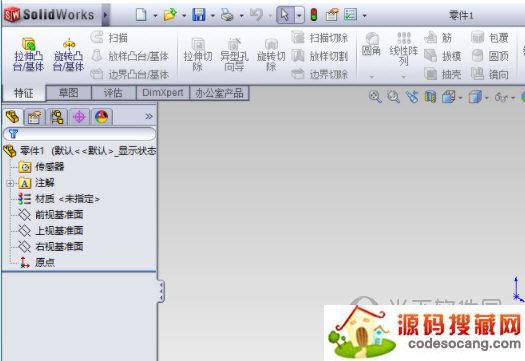
Task: Switch to the 特征 features tab
Action: point(24,93)
